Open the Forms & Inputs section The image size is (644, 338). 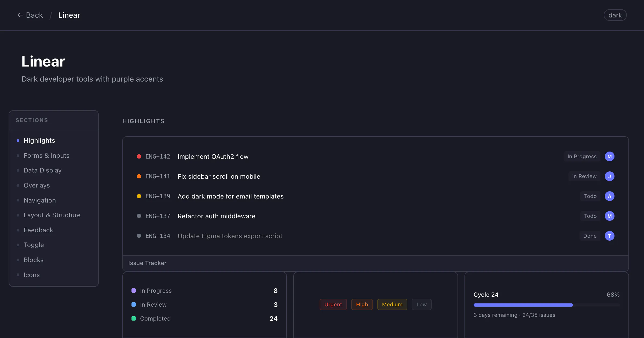46,156
